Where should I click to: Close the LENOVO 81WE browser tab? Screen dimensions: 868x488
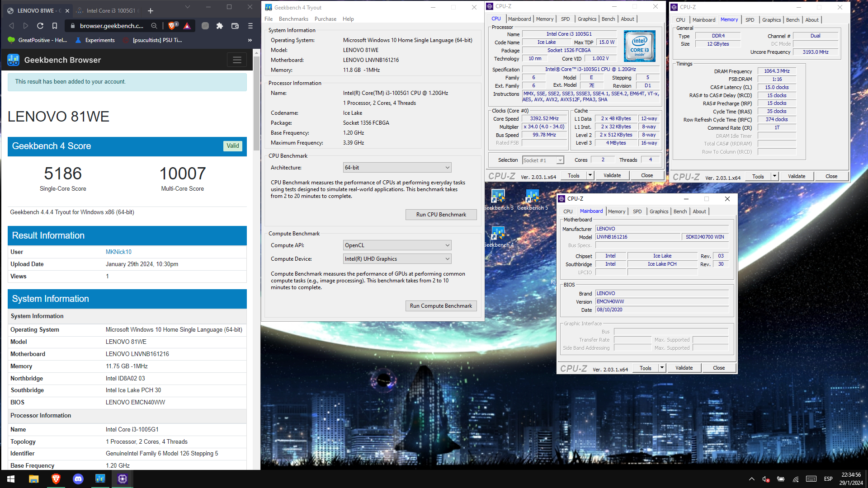pyautogui.click(x=67, y=10)
